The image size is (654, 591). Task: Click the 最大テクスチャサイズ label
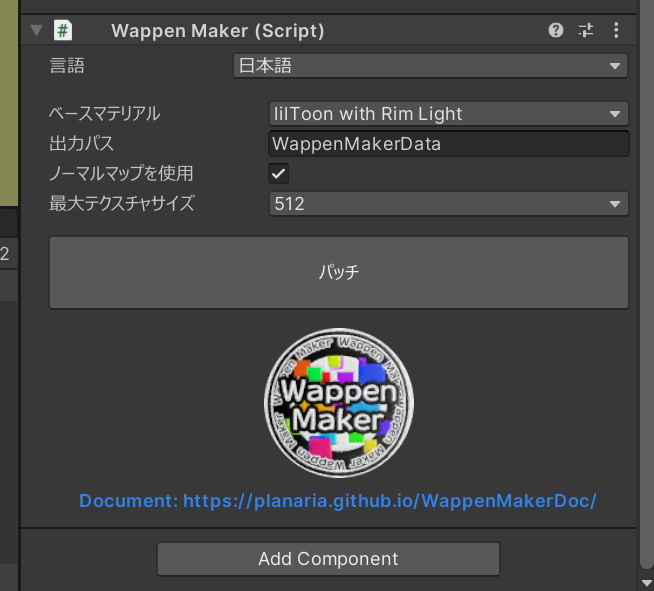point(122,204)
